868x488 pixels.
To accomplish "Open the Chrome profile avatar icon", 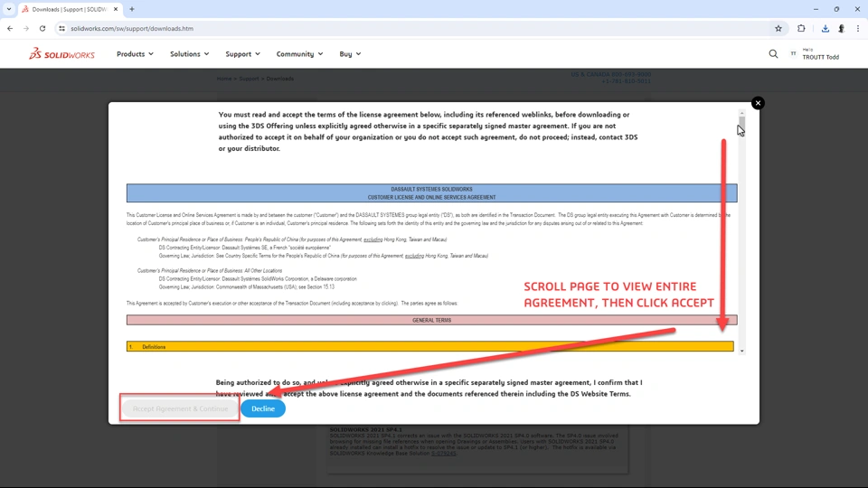I will click(x=842, y=28).
